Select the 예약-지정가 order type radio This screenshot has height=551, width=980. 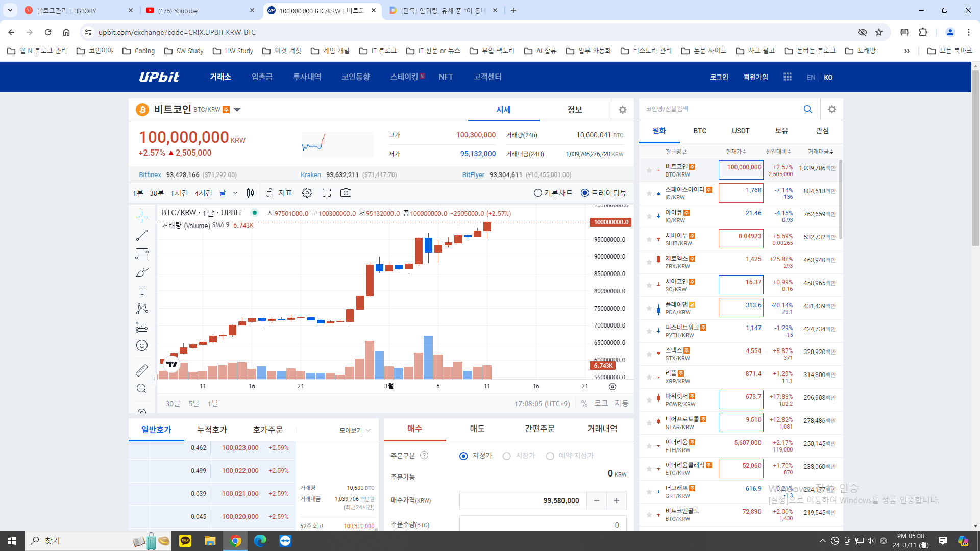(550, 456)
